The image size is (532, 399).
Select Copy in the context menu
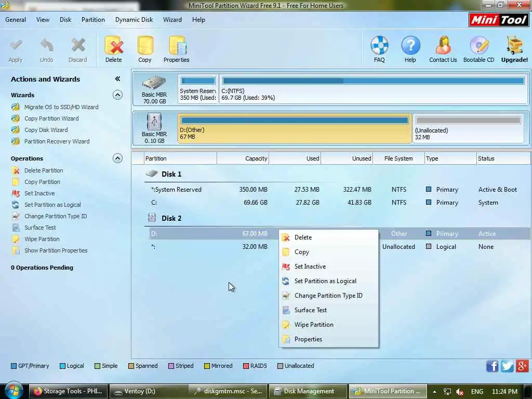(x=328, y=252)
